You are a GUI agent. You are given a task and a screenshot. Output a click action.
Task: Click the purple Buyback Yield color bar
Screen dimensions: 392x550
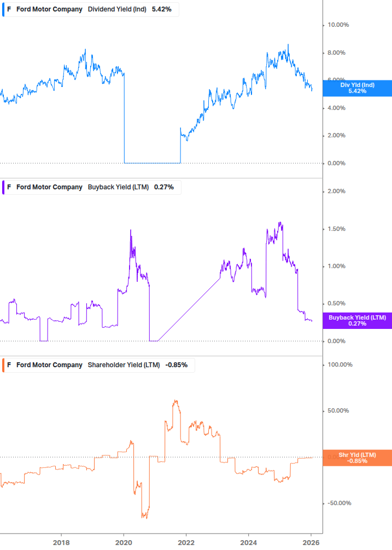click(x=3, y=187)
